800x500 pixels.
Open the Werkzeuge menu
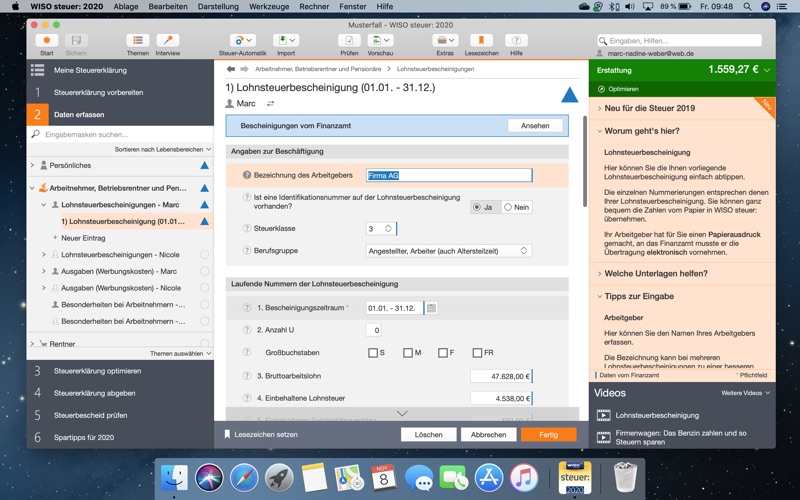(269, 7)
